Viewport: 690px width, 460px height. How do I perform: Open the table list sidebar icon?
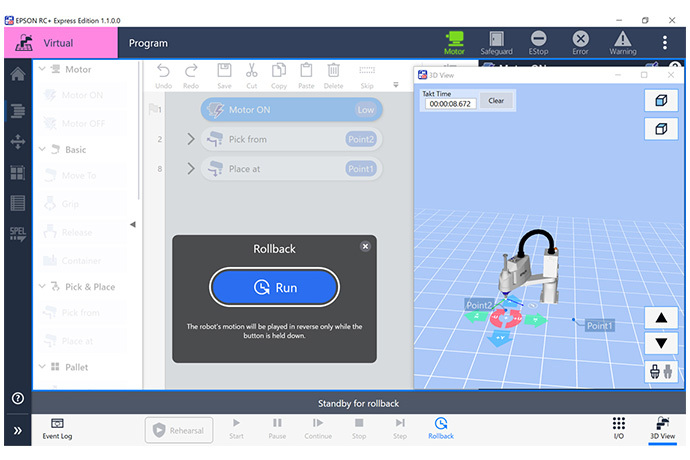[x=18, y=203]
